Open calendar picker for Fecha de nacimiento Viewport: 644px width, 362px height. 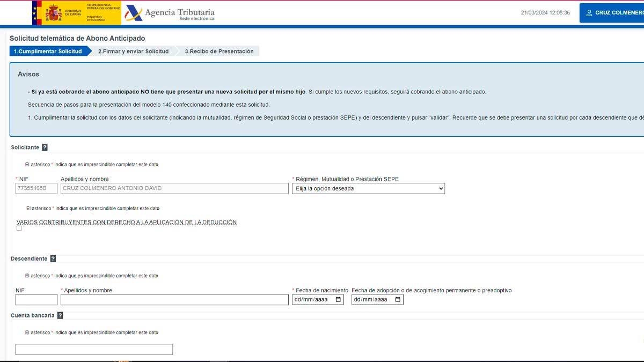click(338, 300)
